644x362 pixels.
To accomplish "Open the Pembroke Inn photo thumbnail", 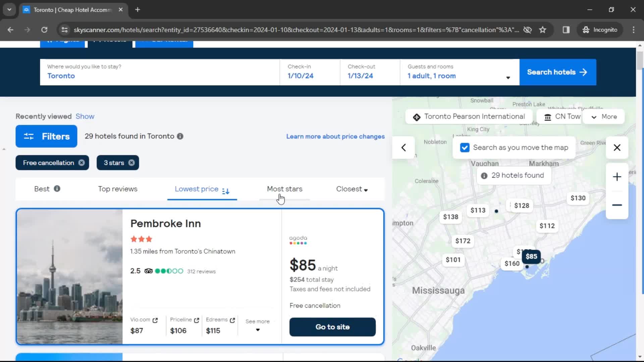I will point(70,277).
